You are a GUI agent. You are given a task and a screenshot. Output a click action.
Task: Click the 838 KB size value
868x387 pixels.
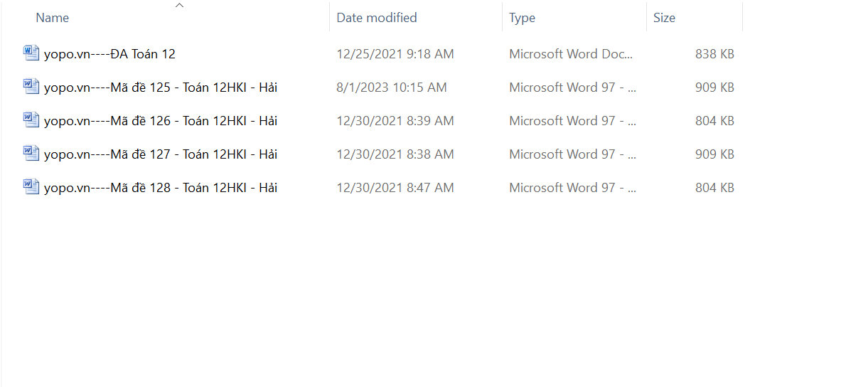(x=714, y=54)
